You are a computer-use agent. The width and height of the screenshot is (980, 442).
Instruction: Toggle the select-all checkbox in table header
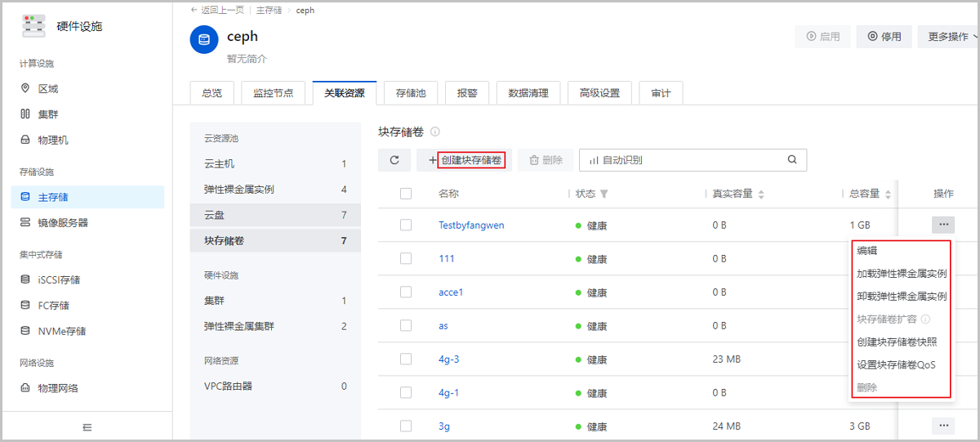406,194
